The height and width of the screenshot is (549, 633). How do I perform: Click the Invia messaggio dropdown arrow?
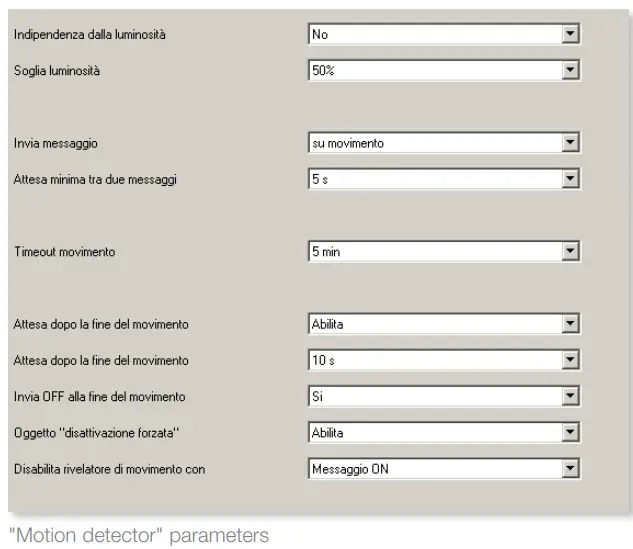(x=570, y=144)
